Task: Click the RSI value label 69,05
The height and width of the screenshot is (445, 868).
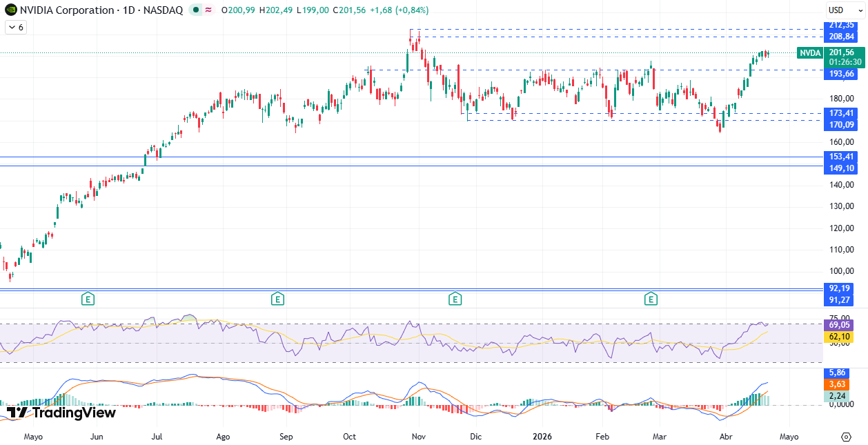Action: pos(838,324)
